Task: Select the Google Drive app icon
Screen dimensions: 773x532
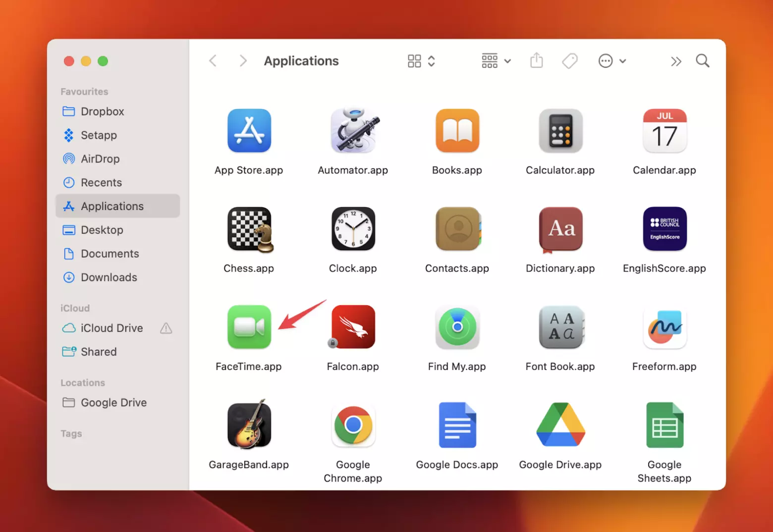Action: [560, 425]
